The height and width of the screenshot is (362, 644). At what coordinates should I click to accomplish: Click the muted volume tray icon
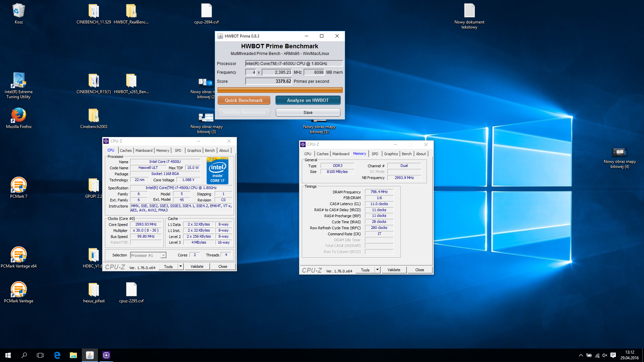[605, 355]
